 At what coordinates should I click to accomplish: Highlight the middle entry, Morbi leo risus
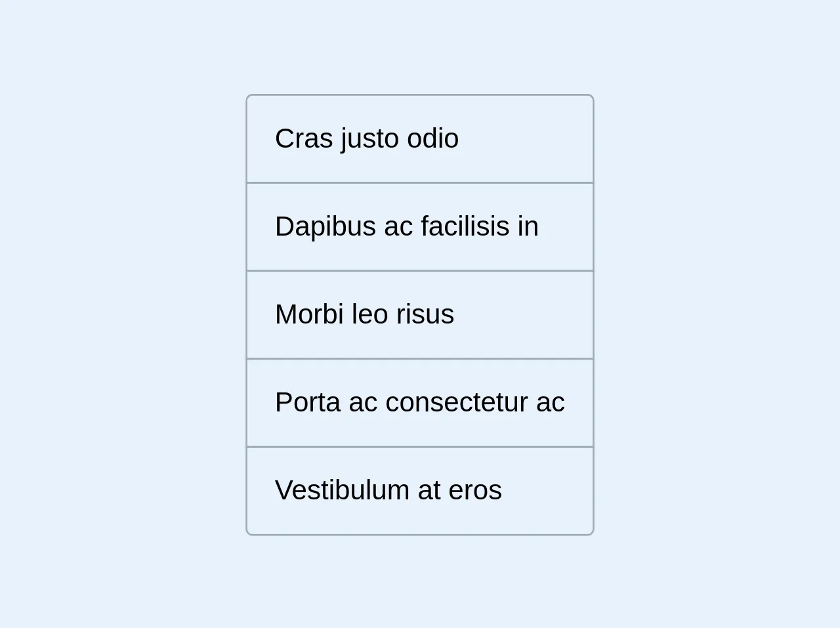click(x=419, y=315)
